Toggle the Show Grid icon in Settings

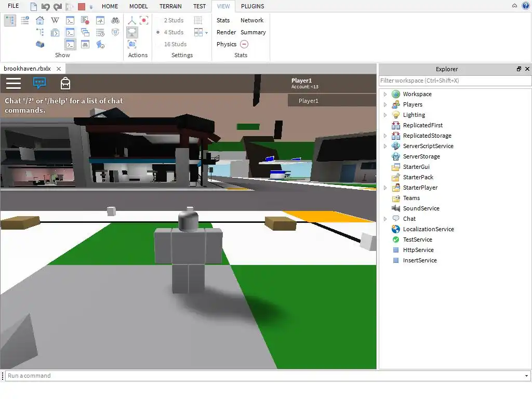(198, 20)
